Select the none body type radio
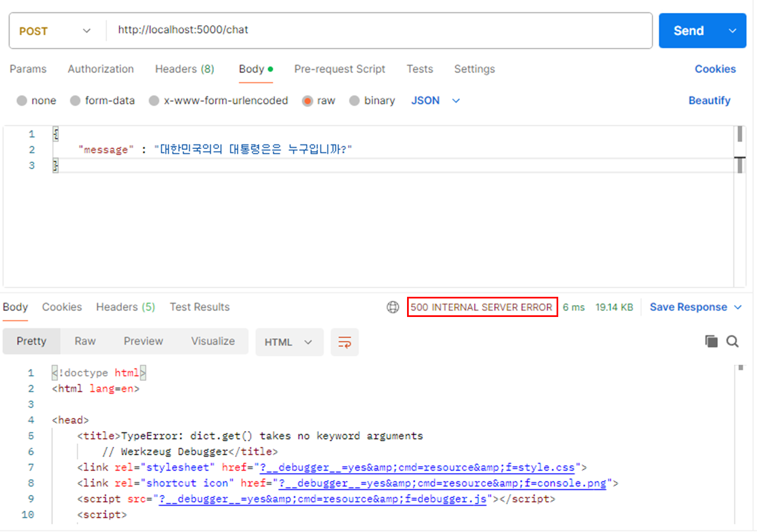757x532 pixels. (22, 101)
